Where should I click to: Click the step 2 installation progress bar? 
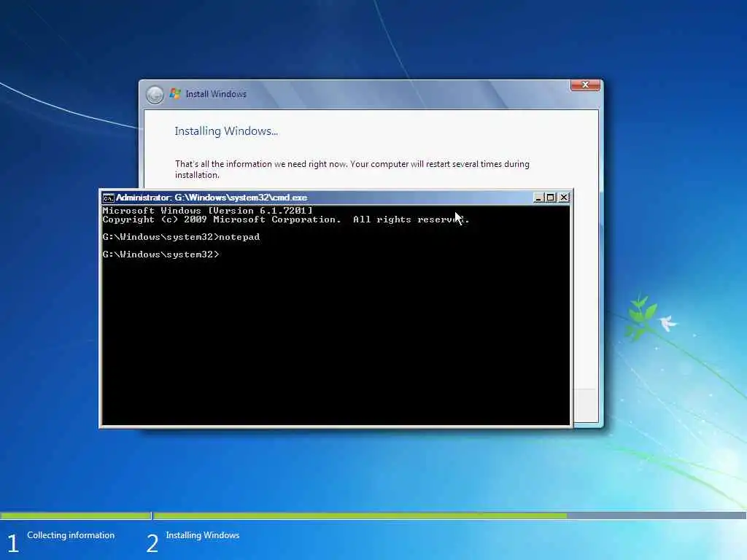[449, 516]
